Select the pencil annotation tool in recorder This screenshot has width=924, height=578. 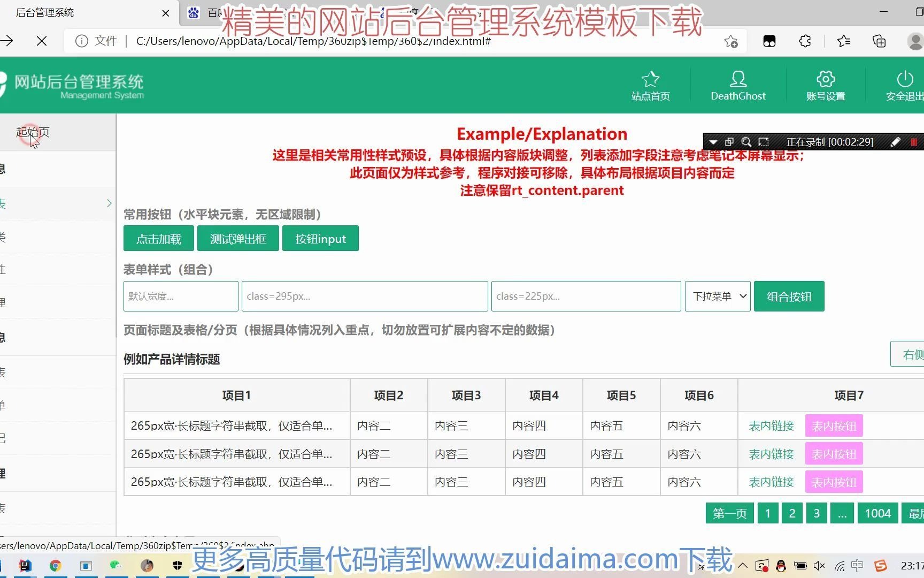pyautogui.click(x=897, y=142)
